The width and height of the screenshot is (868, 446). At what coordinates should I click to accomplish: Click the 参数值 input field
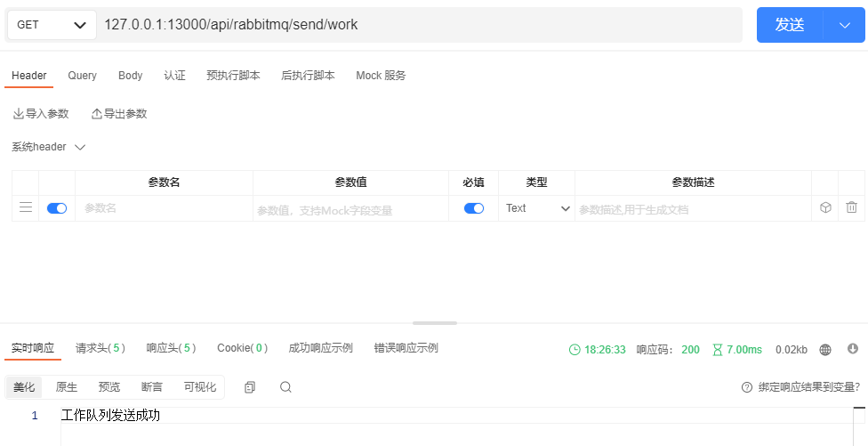(350, 209)
